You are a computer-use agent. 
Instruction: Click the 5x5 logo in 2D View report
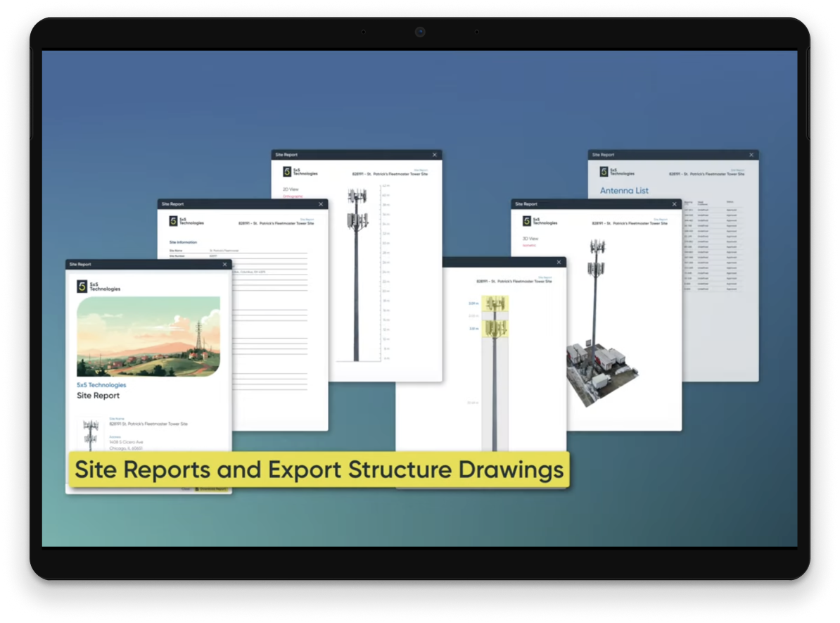click(288, 172)
